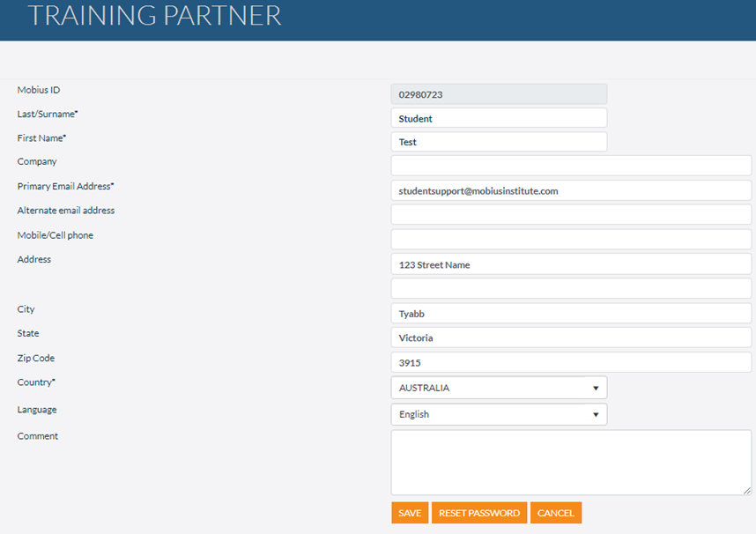Click the Primary Email Address field
This screenshot has width=756, height=534.
tap(571, 190)
